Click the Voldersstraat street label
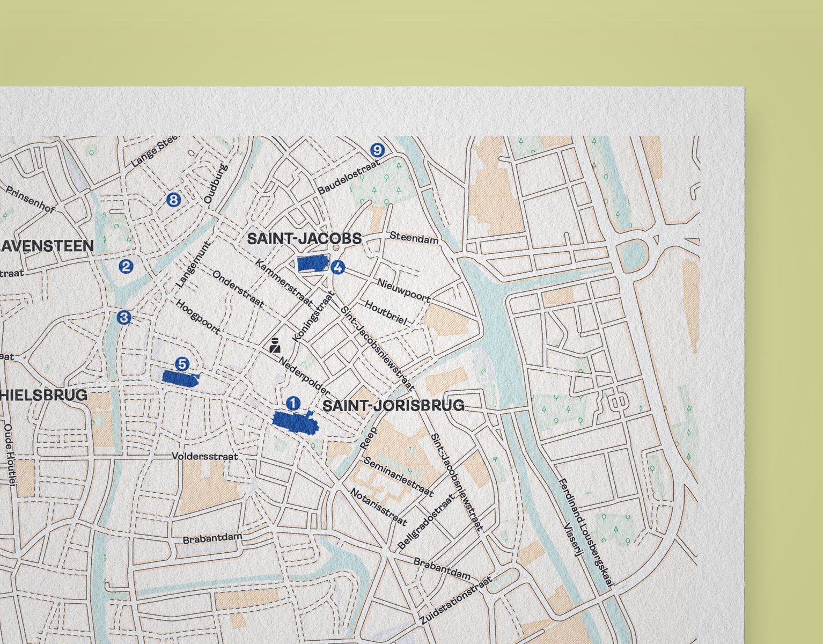Screen dimensions: 823x644 204,456
